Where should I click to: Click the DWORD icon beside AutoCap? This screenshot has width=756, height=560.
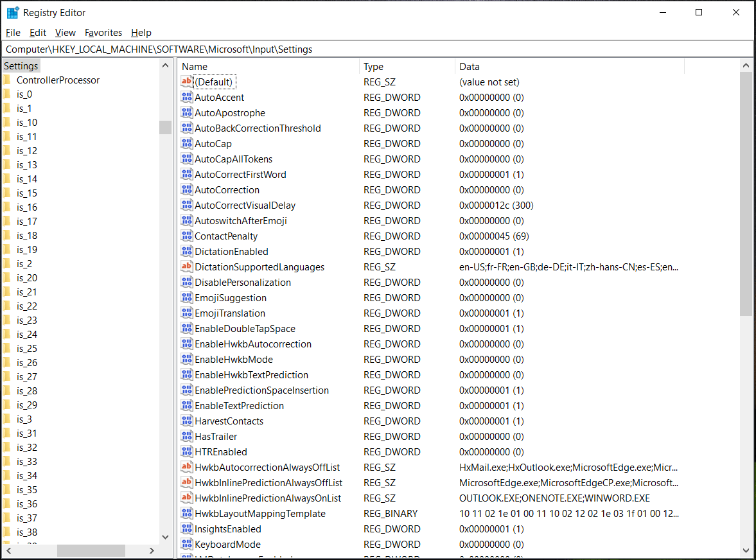point(186,143)
